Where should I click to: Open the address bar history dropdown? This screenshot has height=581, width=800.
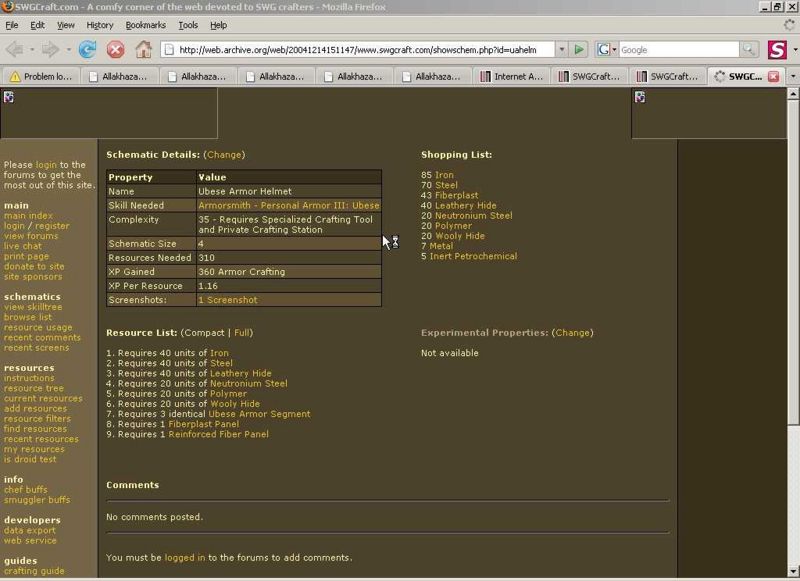click(x=562, y=49)
